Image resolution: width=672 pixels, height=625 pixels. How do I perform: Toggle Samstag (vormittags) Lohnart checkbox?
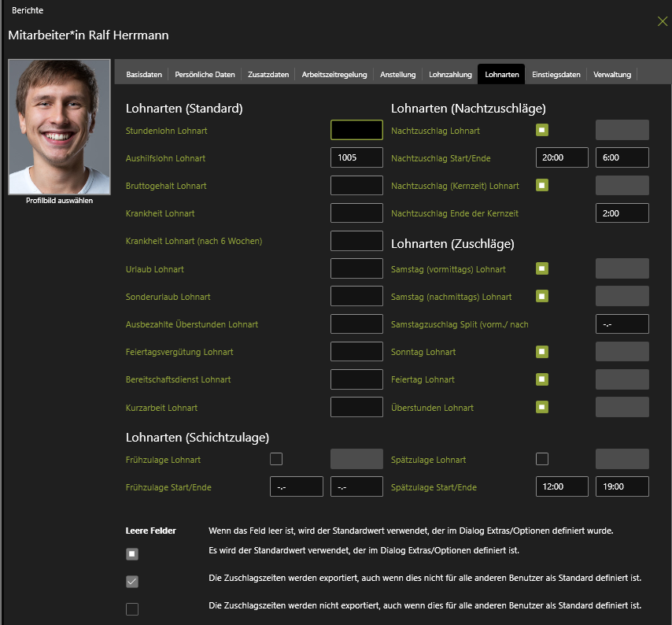pos(542,268)
